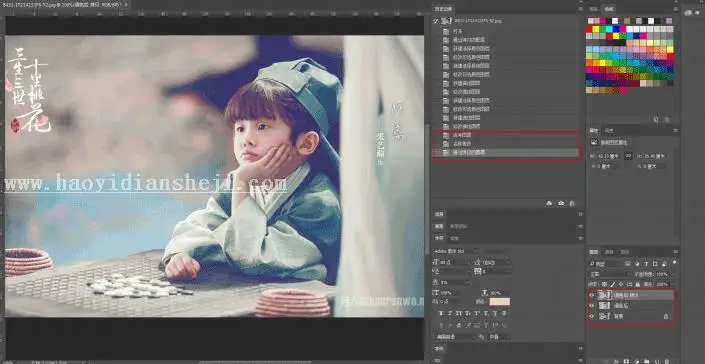Viewport: 705px width, 364px height.
Task: Delete current history state trash icon
Action: tap(572, 204)
